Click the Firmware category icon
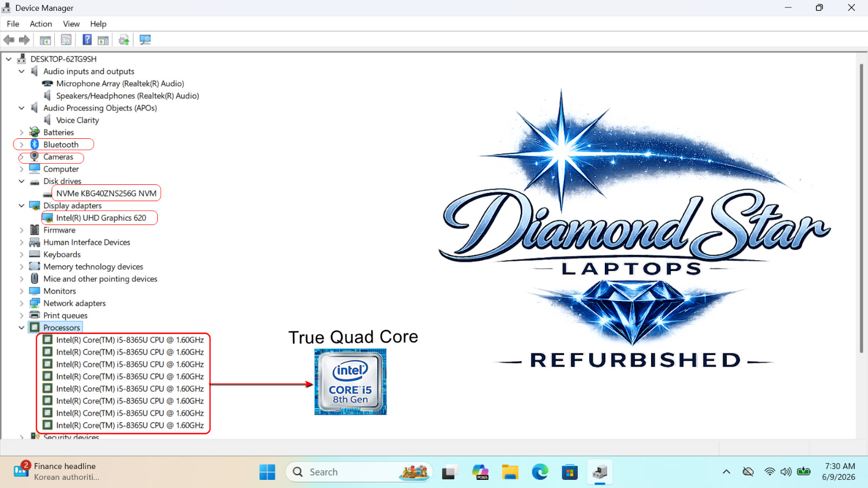The height and width of the screenshot is (488, 868). click(x=35, y=230)
